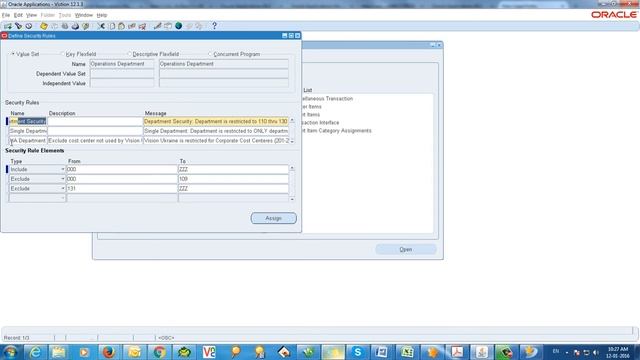Show the Navigator via toolbar icon

29,26
